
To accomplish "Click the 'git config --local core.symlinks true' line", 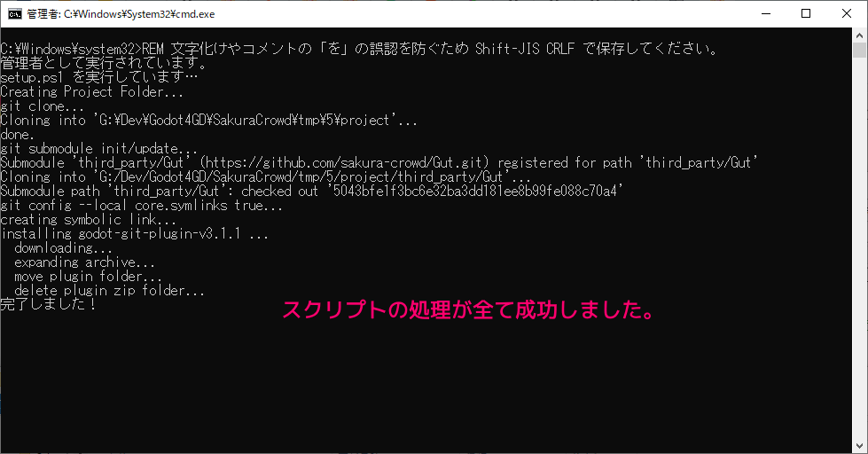I will click(x=142, y=206).
